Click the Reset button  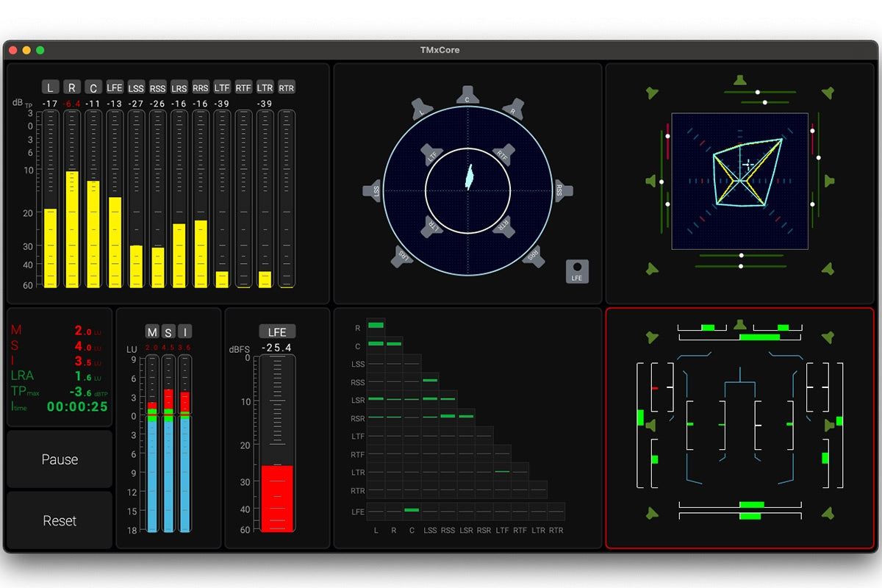(x=60, y=520)
